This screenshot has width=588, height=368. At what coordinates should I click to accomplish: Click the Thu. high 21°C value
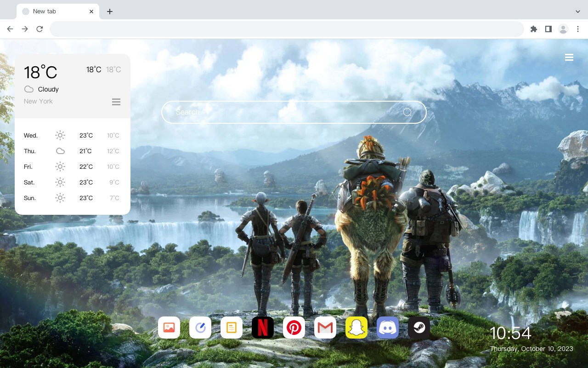(x=85, y=151)
